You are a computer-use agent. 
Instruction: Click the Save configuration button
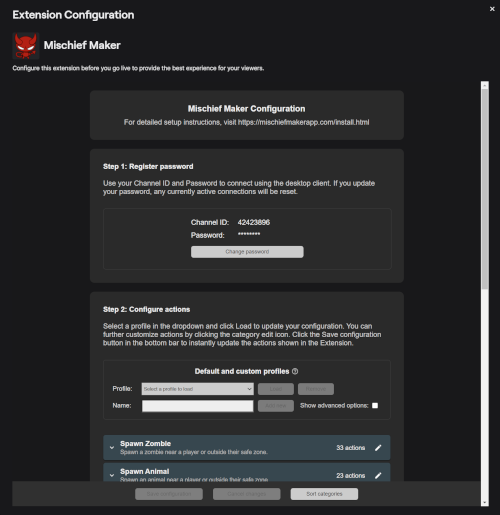click(x=169, y=494)
